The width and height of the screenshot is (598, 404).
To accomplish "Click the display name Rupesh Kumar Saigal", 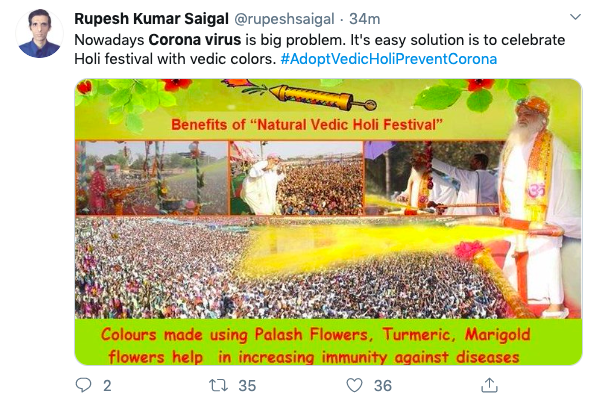I will [151, 19].
